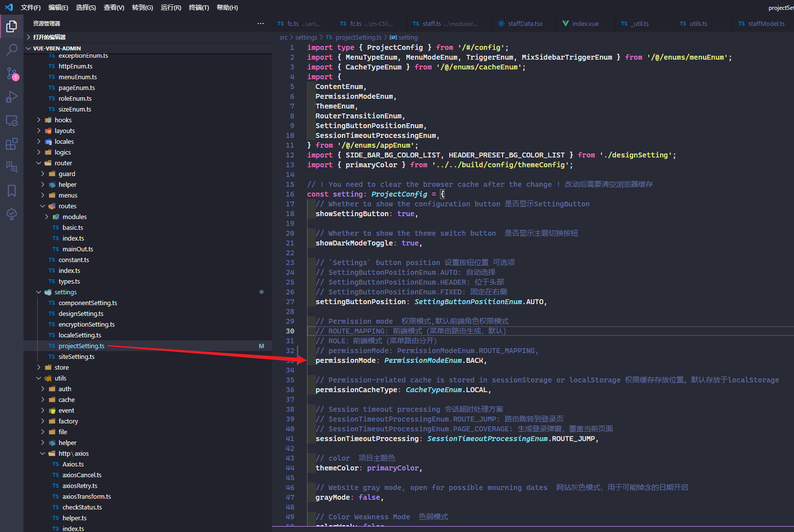The height and width of the screenshot is (532, 794).
Task: Open the Bookmarks view in activity bar
Action: click(12, 190)
